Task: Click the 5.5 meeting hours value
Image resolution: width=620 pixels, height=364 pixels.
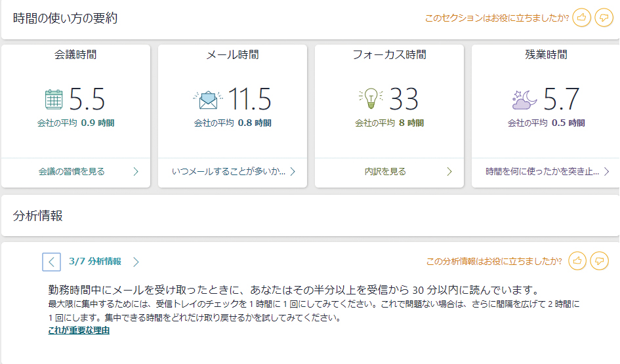Action: tap(87, 99)
